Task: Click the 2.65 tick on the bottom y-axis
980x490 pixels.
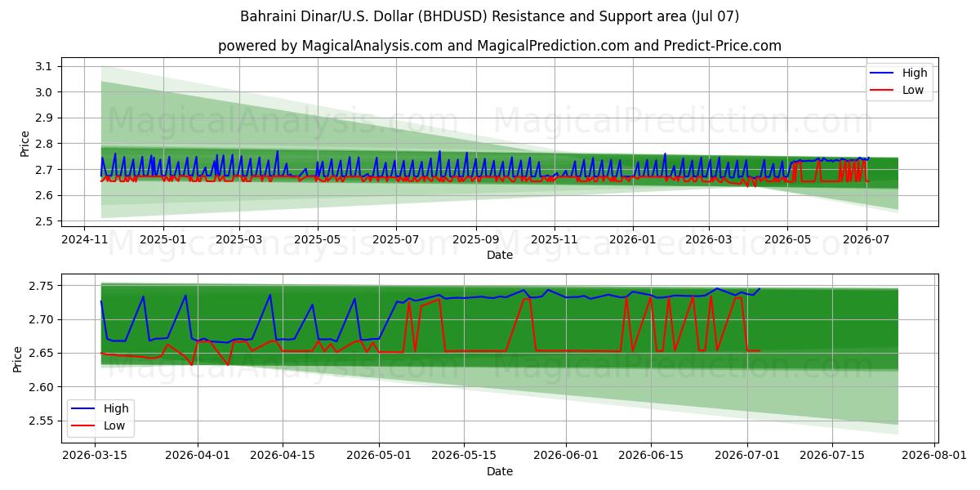Action: pos(41,354)
